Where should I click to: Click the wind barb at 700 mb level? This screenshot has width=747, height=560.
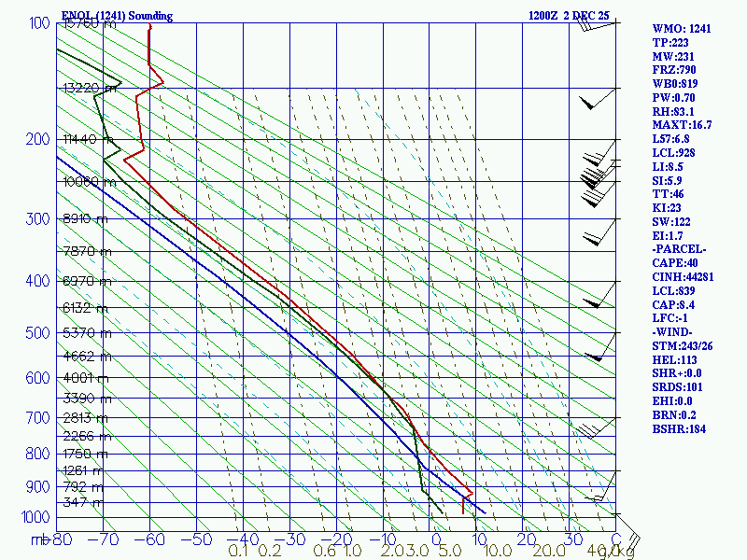598,427
